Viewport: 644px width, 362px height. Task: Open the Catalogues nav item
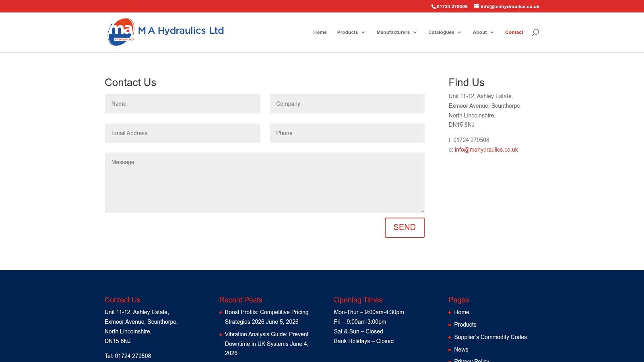point(441,32)
